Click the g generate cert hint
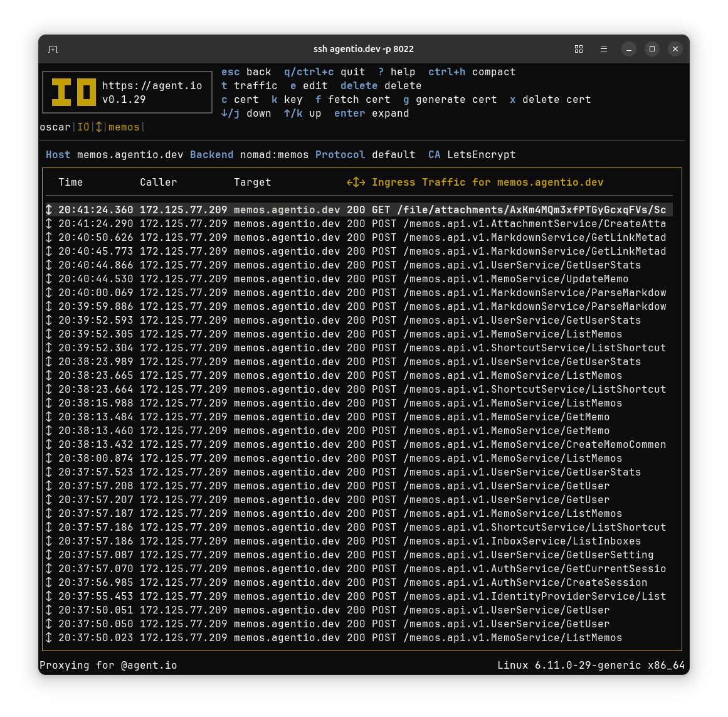This screenshot has height=717, width=728. pyautogui.click(x=450, y=99)
